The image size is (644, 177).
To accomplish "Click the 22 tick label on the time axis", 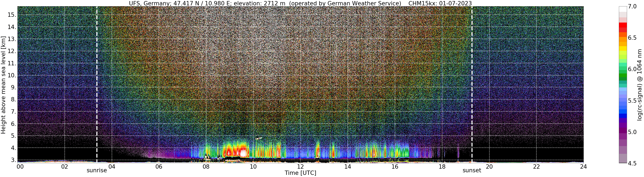I will tap(536, 166).
